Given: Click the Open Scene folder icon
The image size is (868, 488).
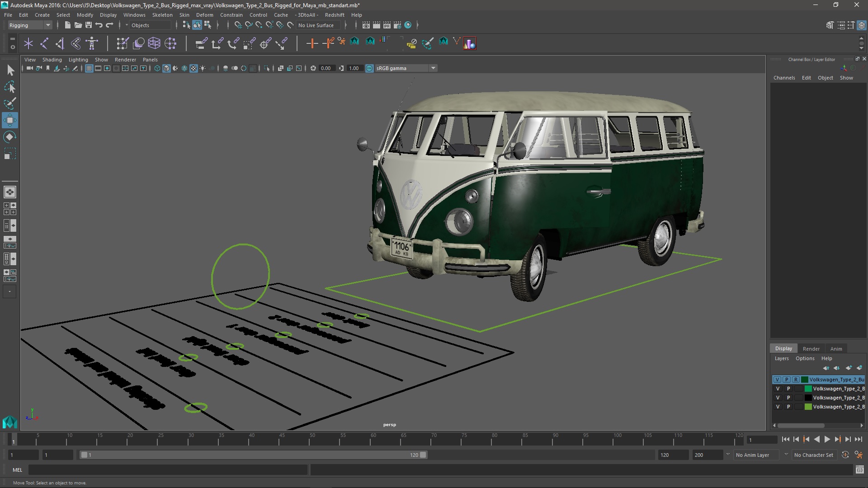Looking at the screenshot, I should click(78, 25).
